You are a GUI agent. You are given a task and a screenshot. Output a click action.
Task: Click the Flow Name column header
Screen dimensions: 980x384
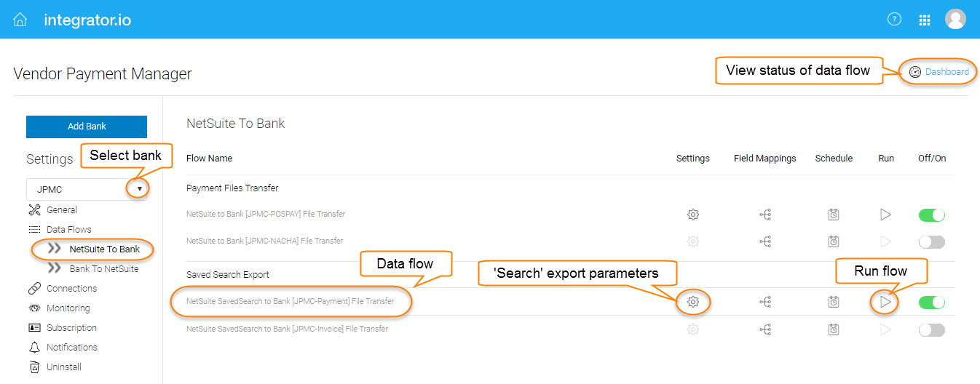point(210,159)
